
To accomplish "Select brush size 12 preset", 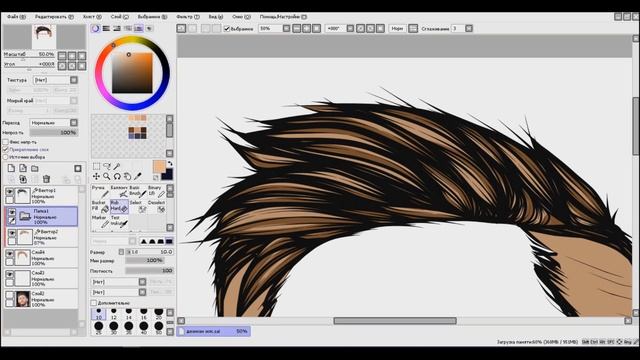I will [113, 314].
